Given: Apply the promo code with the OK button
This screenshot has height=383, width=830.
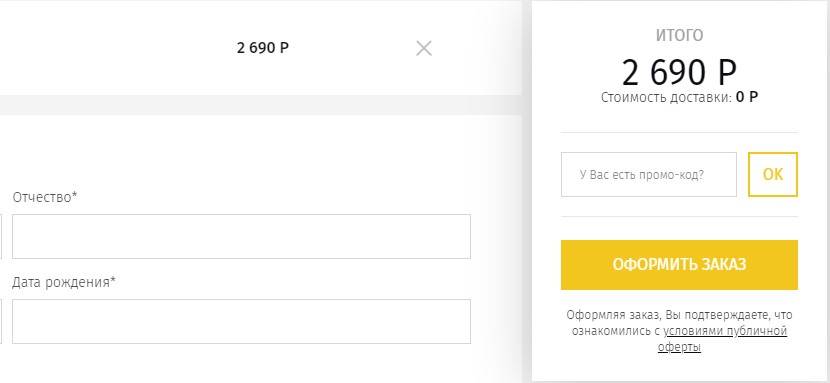Looking at the screenshot, I should coord(773,175).
